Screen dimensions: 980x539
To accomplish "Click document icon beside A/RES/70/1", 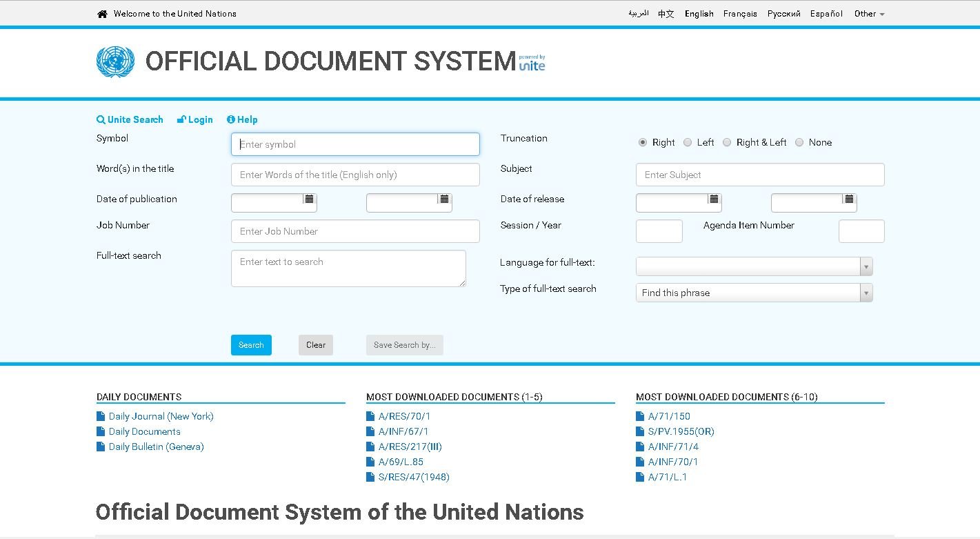I will click(x=370, y=416).
